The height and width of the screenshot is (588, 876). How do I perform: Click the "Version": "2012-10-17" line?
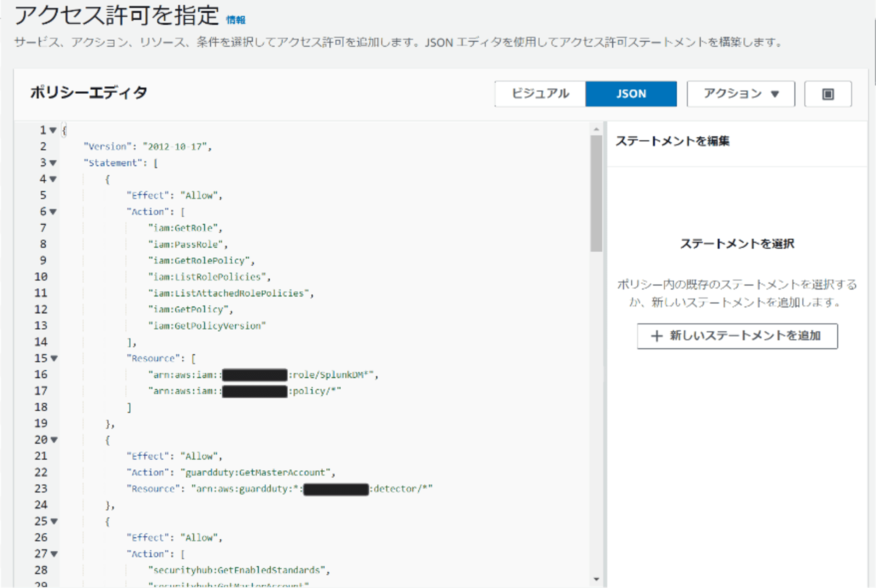(148, 147)
